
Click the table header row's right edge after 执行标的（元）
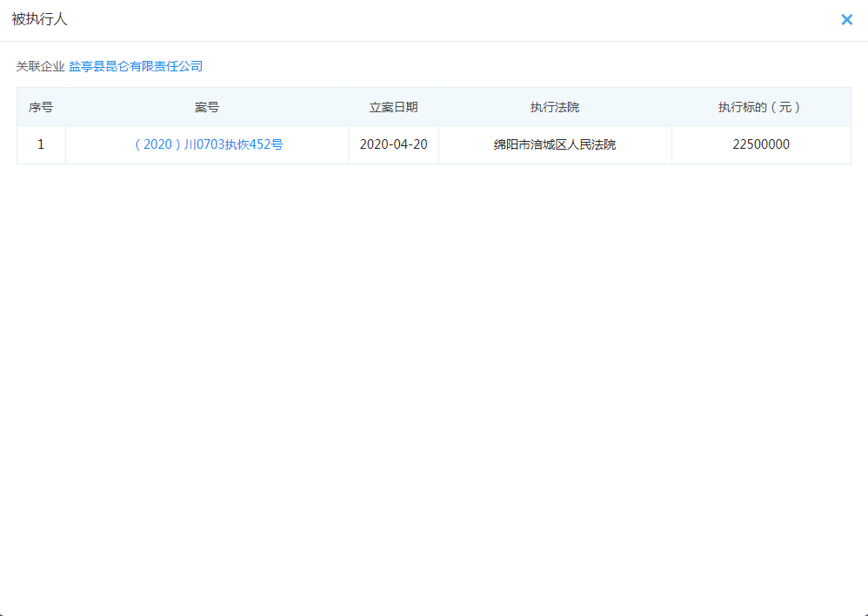839,107
